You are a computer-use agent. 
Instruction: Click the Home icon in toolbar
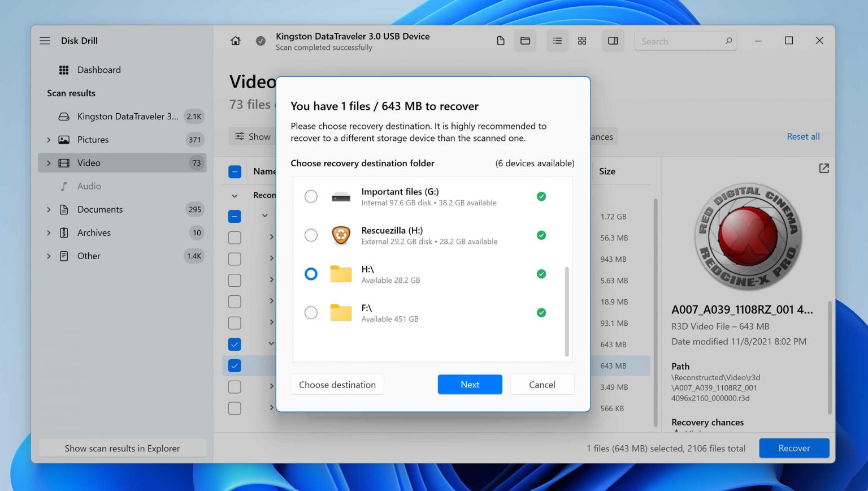236,41
